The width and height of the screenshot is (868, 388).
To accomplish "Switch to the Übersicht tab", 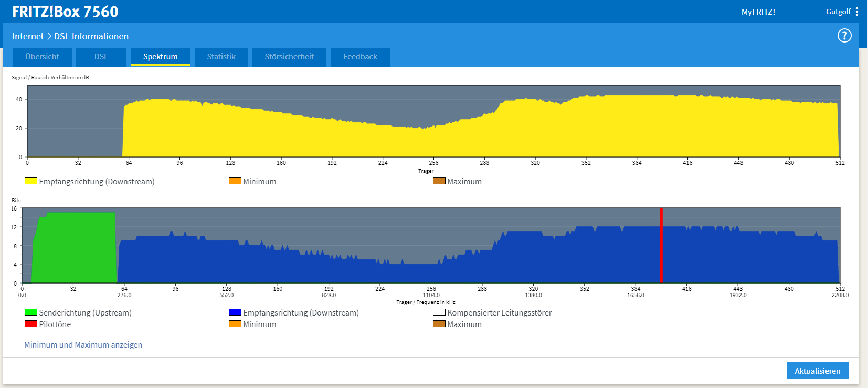I will 43,57.
